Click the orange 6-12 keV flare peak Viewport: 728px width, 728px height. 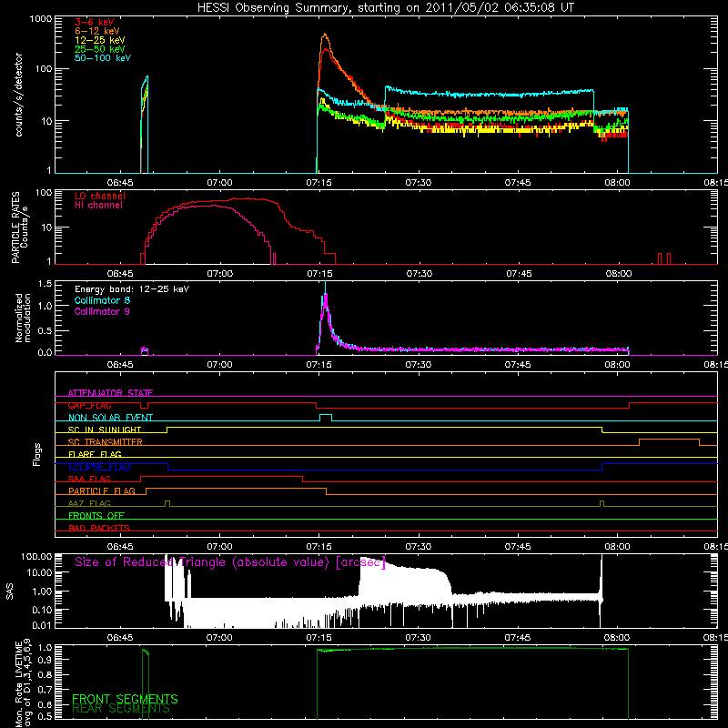(325, 35)
